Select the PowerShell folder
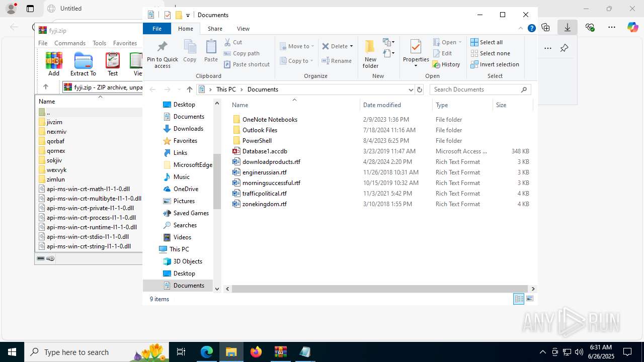 257,141
